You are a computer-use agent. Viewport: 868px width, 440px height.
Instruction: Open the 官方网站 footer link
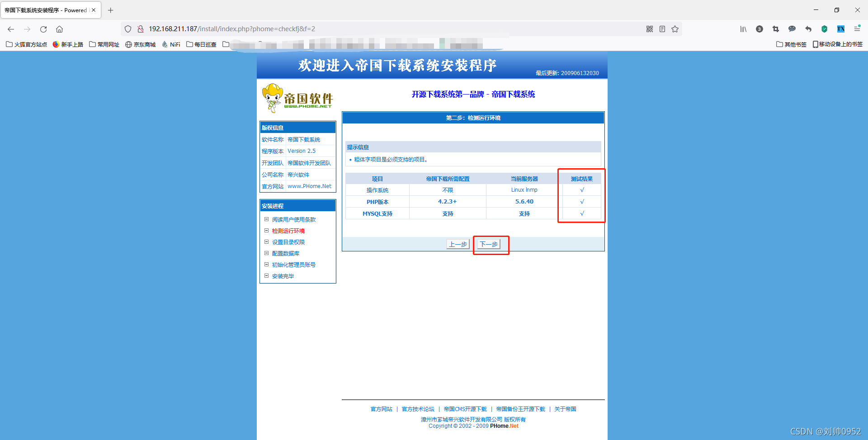[x=382, y=409]
